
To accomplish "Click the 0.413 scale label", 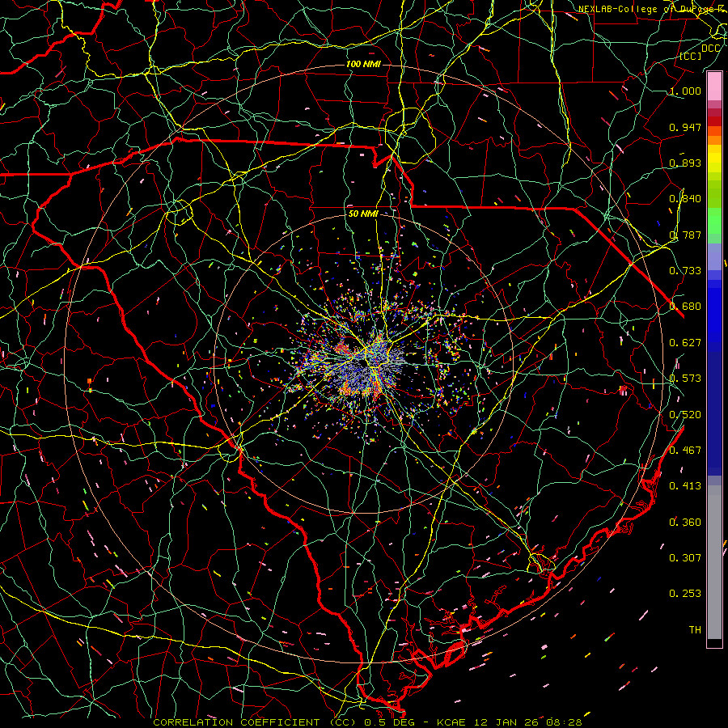I will tap(685, 486).
